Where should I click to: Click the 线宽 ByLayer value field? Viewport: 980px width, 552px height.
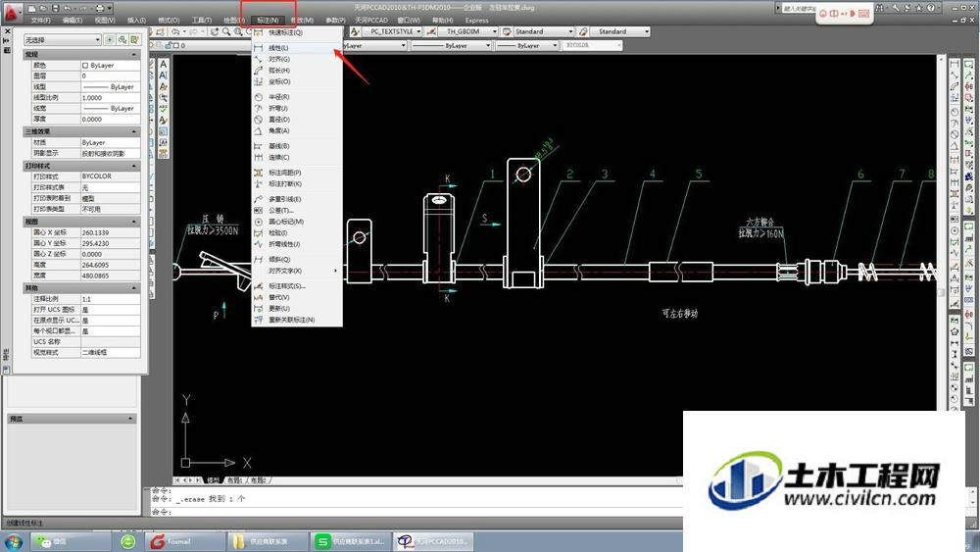(x=110, y=108)
